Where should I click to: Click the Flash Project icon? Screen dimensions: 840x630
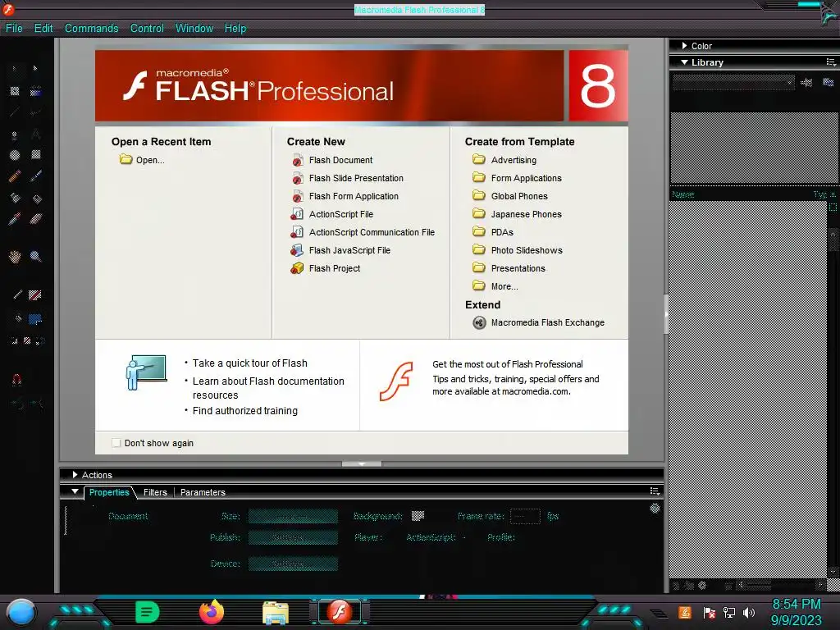coord(297,268)
